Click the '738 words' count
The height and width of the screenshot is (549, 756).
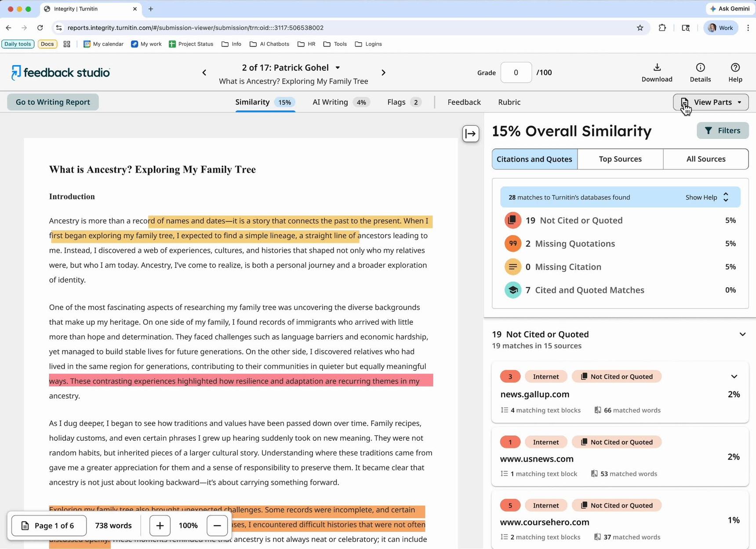[x=113, y=526]
